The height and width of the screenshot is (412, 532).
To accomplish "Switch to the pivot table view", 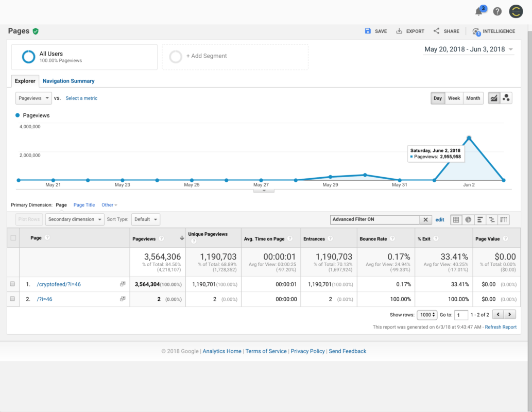I will [x=503, y=219].
